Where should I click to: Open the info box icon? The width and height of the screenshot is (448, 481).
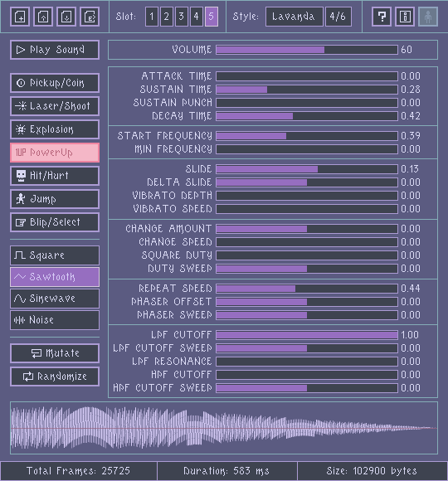[405, 17]
